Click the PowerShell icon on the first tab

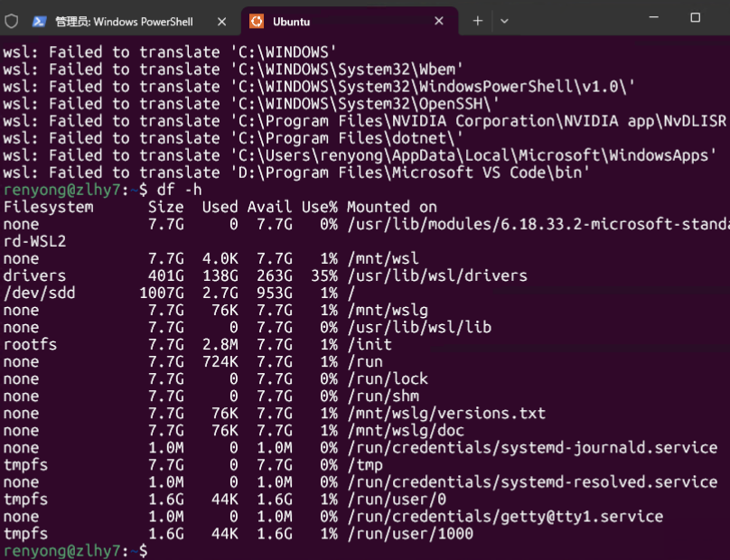(39, 22)
